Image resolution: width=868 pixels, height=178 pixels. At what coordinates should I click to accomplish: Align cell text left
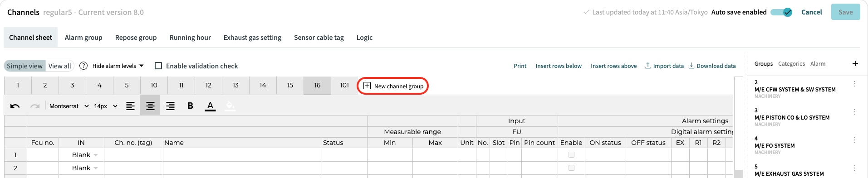[x=130, y=106]
